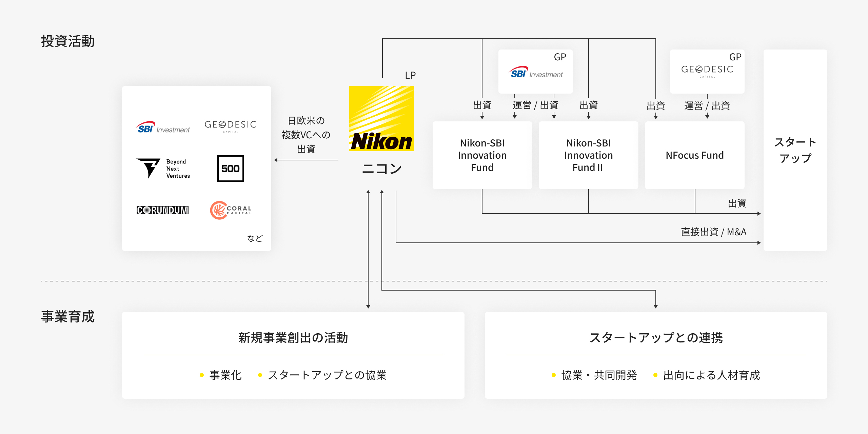Click SBI Investment logo in VC list card
This screenshot has width=868, height=434.
(x=163, y=127)
